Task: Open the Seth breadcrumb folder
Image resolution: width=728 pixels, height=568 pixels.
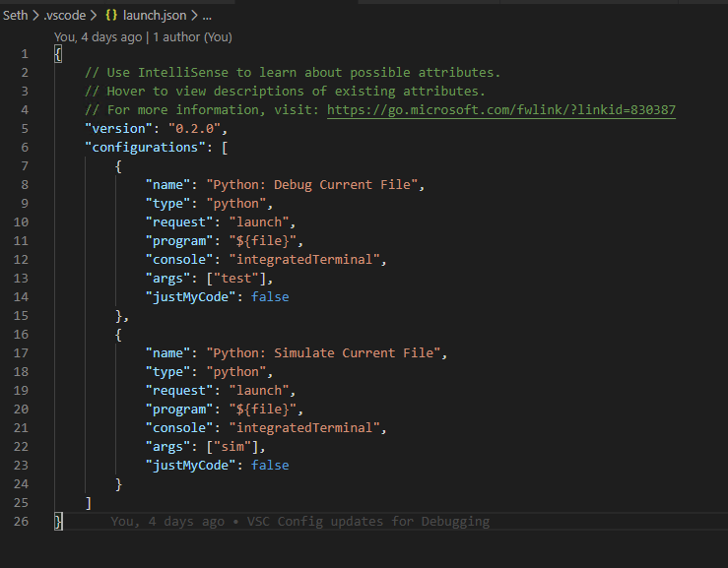Action: coord(16,16)
